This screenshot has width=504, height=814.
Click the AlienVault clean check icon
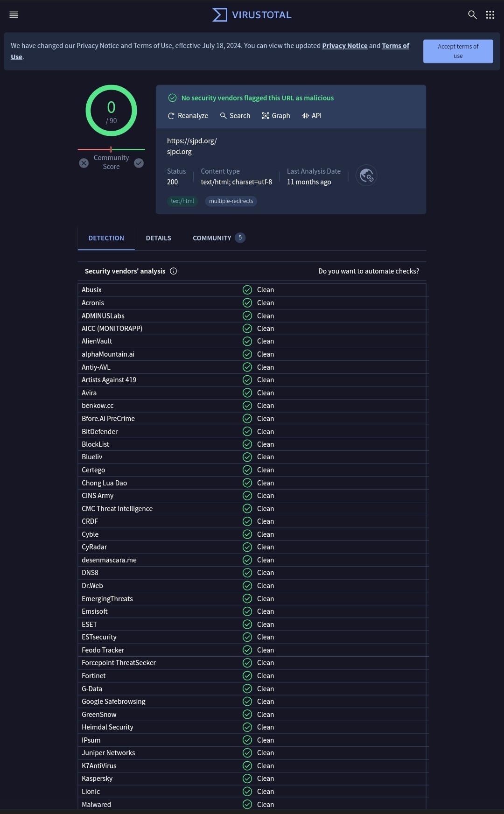[247, 341]
